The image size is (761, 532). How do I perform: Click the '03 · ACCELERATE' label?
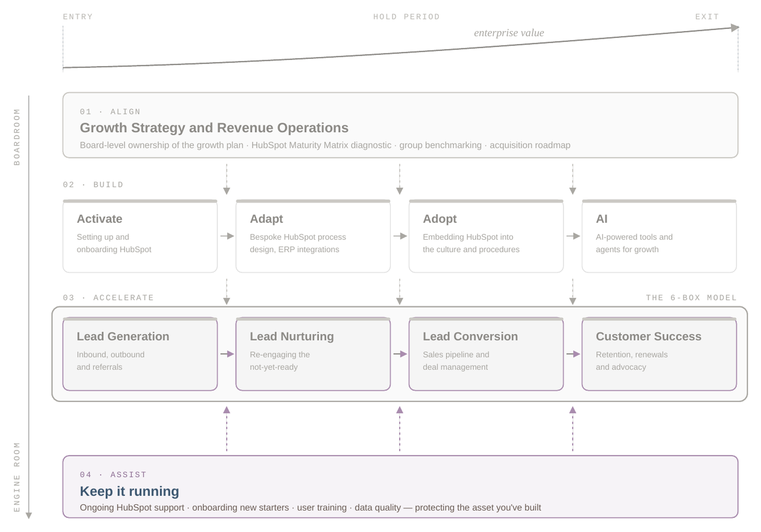[x=108, y=298]
